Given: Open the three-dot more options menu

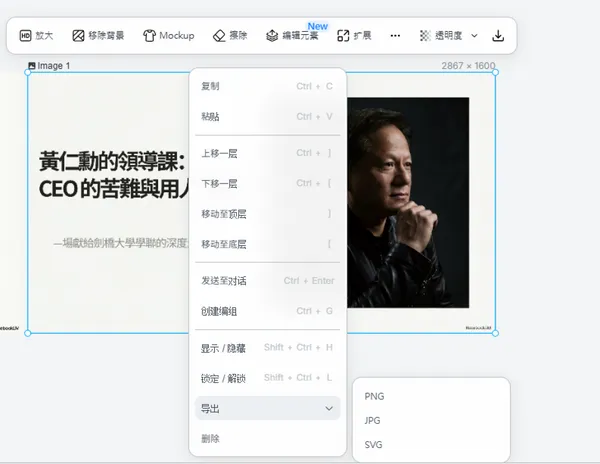Looking at the screenshot, I should pyautogui.click(x=395, y=36).
